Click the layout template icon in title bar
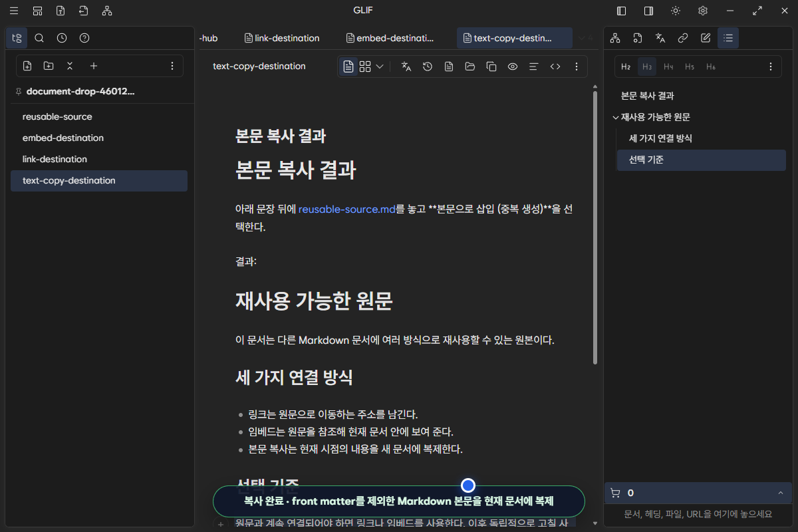 click(38, 11)
